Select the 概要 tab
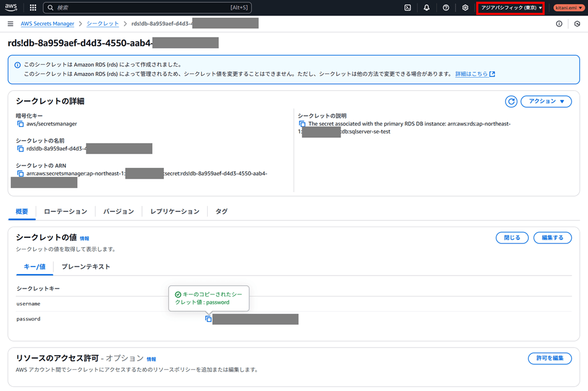This screenshot has width=588, height=391. pyautogui.click(x=22, y=211)
